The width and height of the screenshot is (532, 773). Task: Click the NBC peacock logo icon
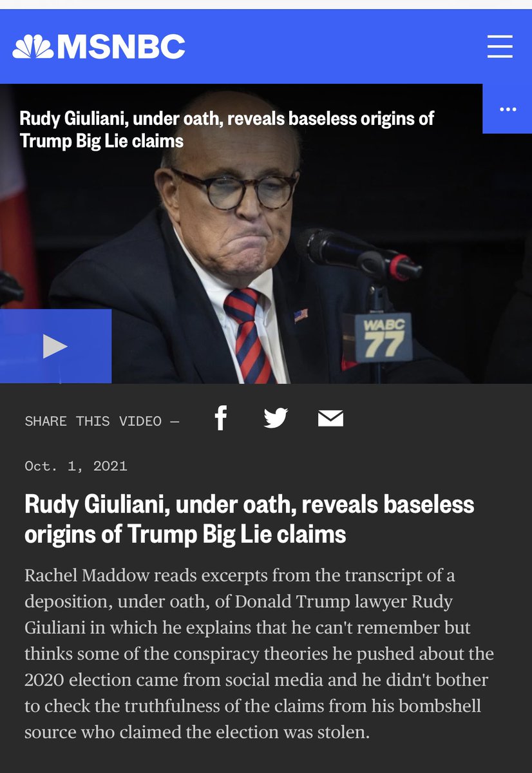[33, 46]
